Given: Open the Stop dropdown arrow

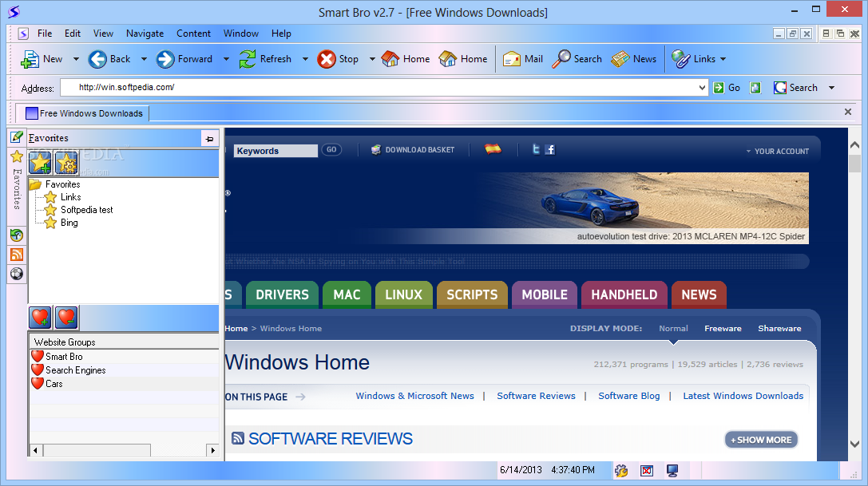Looking at the screenshot, I should (x=372, y=59).
